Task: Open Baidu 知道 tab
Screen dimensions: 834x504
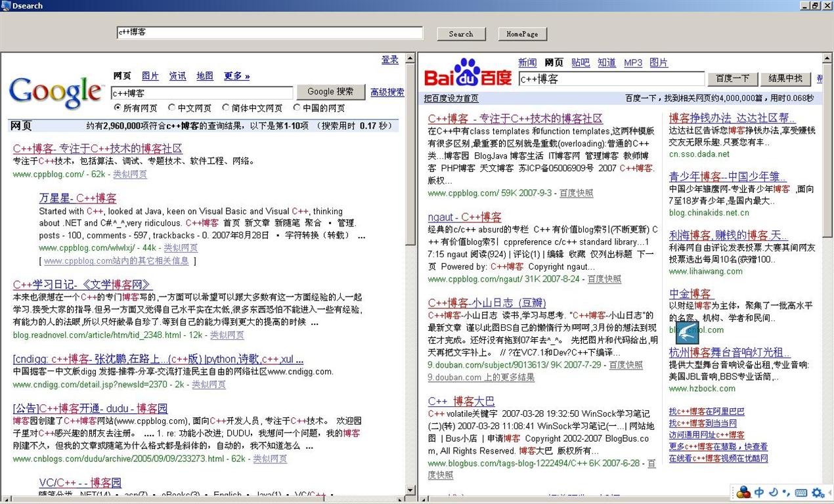Action: [x=607, y=62]
